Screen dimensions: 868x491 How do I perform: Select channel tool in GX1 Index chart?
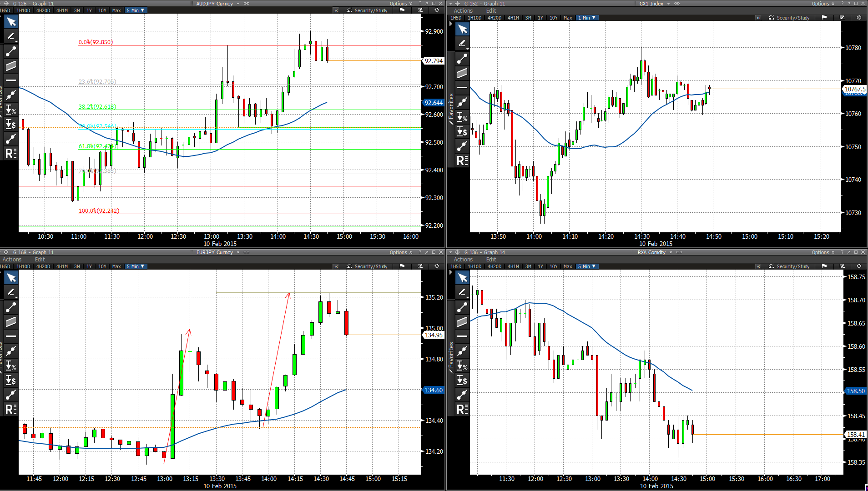[462, 73]
